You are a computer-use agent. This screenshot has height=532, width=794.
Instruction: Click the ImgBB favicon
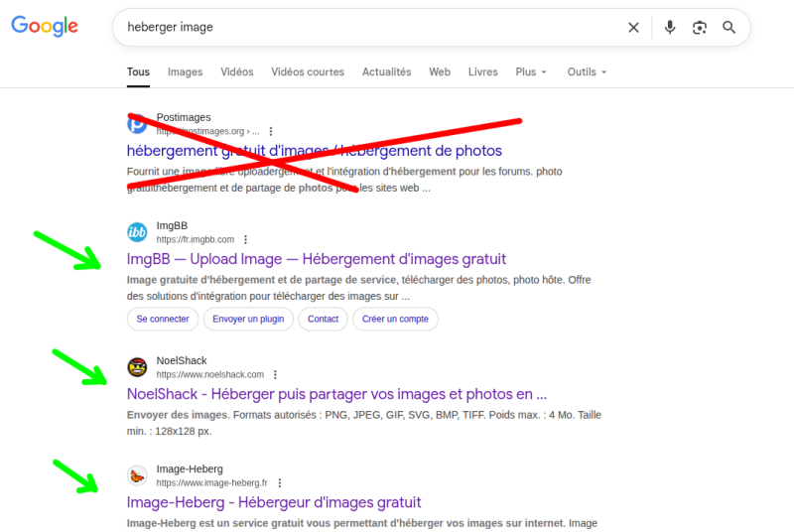coord(137,232)
